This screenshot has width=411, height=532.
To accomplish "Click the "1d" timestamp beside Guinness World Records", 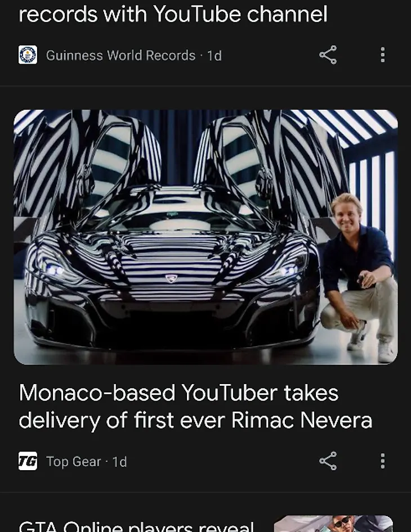I will click(215, 55).
